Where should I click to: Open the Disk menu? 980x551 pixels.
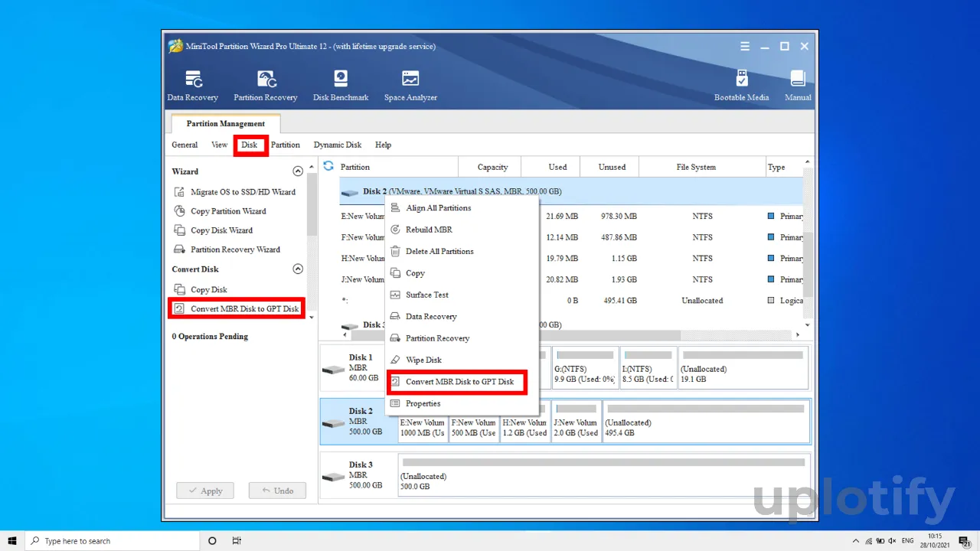[x=250, y=145]
